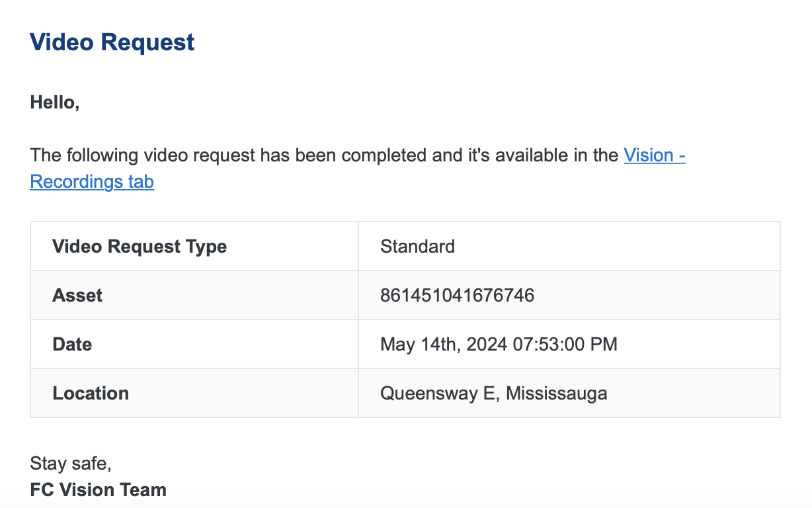The image size is (812, 508).
Task: Click the FC Vision Team signature
Action: pos(99,490)
